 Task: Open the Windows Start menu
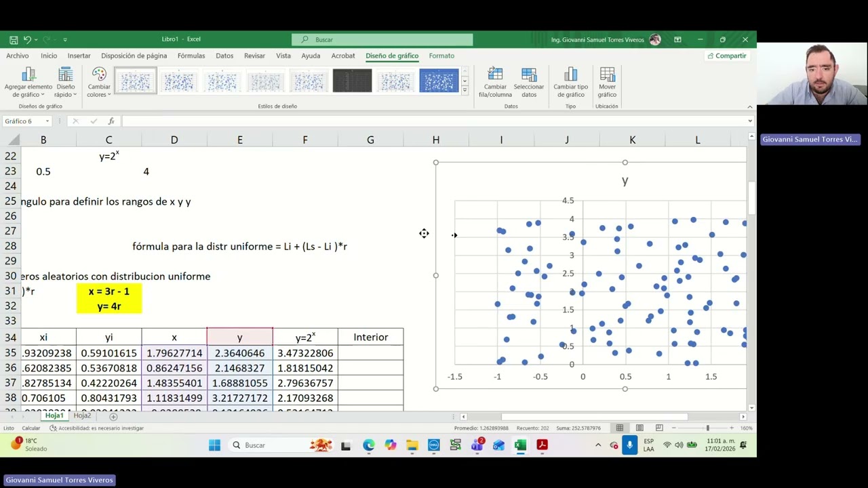214,445
